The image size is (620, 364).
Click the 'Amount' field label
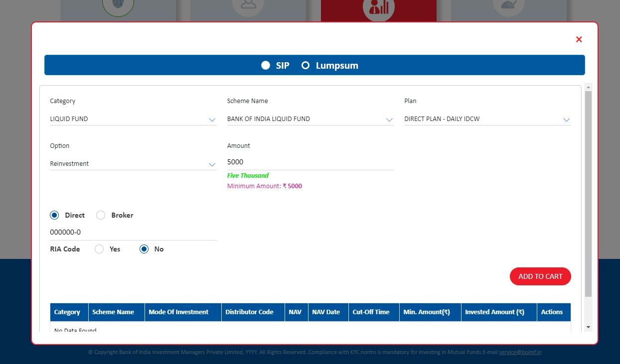click(238, 145)
